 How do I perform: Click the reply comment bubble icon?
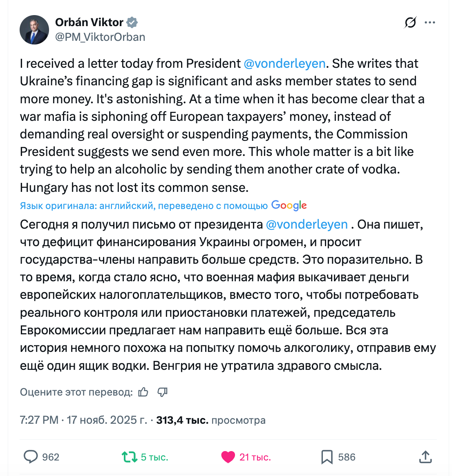[31, 457]
